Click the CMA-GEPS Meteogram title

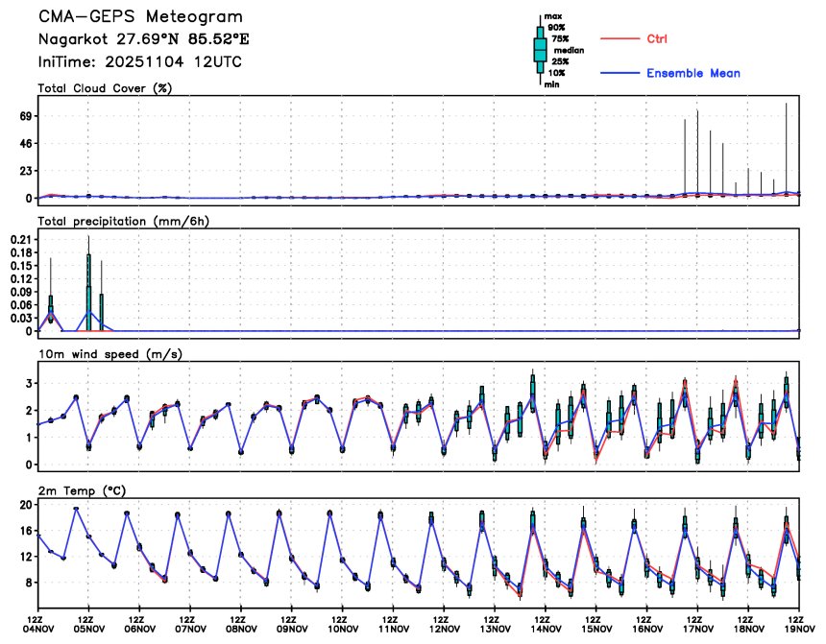click(140, 16)
